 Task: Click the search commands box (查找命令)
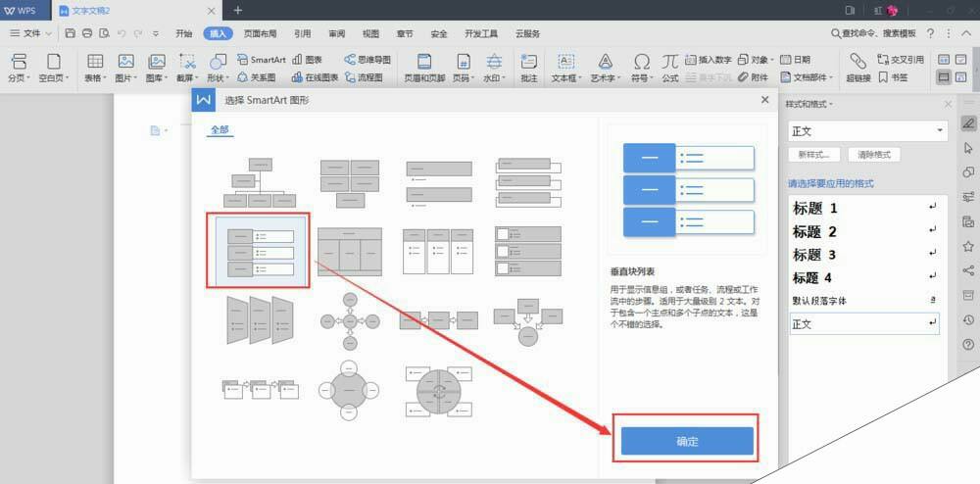pyautogui.click(x=873, y=33)
